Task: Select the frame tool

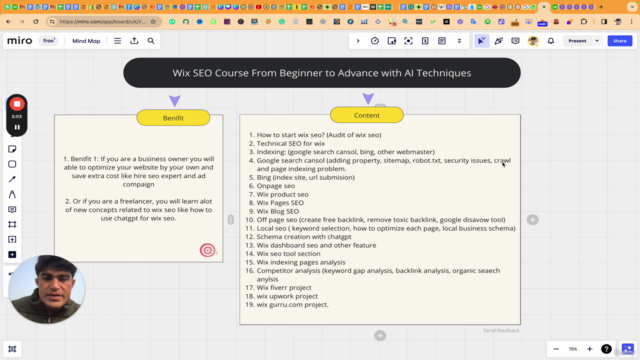Action: [12, 224]
